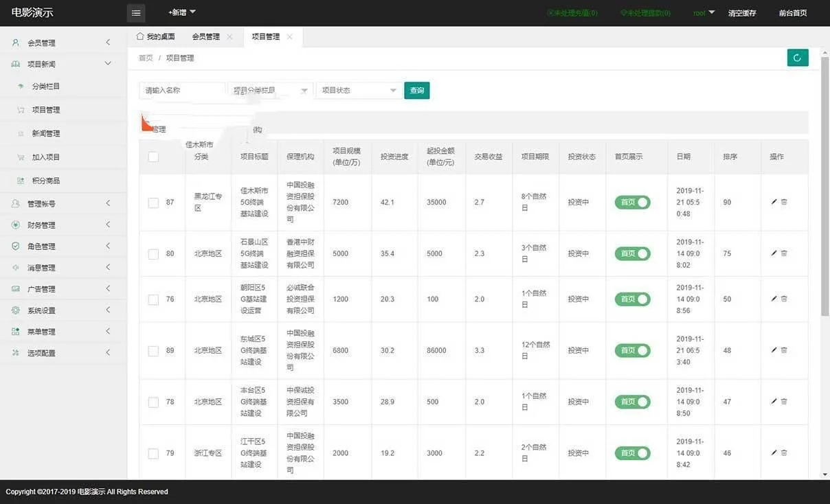The height and width of the screenshot is (504, 830).
Task: Click edit pencil icon for row 87
Action: (x=774, y=202)
